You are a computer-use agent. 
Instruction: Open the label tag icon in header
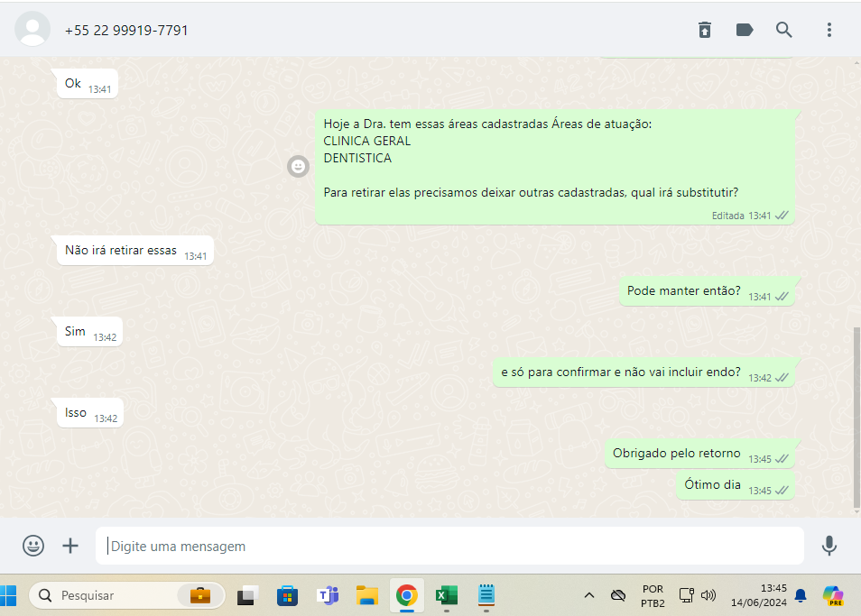point(745,30)
